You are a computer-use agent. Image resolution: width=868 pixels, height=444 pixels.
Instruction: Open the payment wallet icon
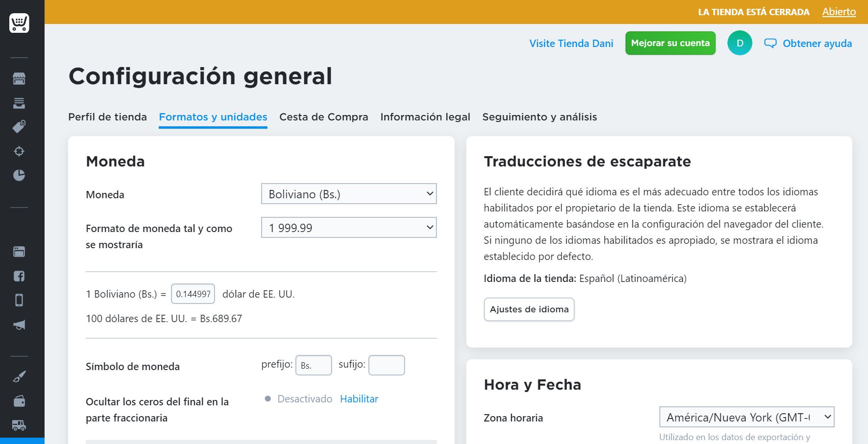pos(19,401)
